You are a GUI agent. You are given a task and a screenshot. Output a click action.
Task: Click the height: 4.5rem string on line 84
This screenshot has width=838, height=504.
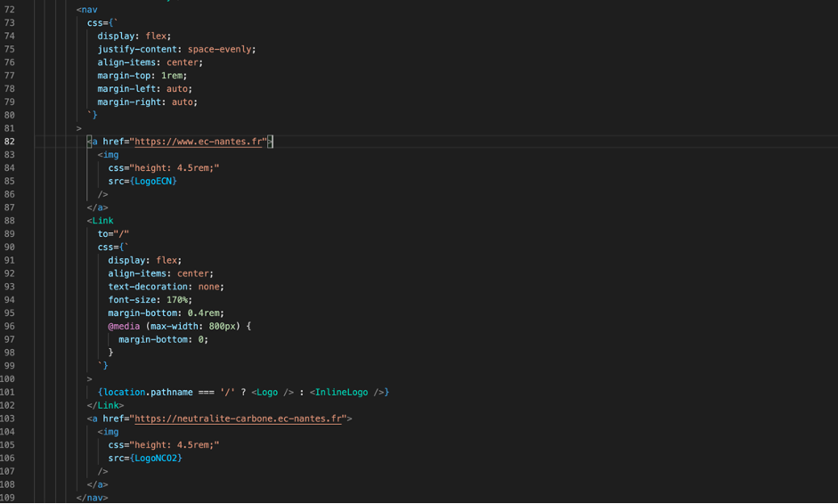click(x=174, y=167)
